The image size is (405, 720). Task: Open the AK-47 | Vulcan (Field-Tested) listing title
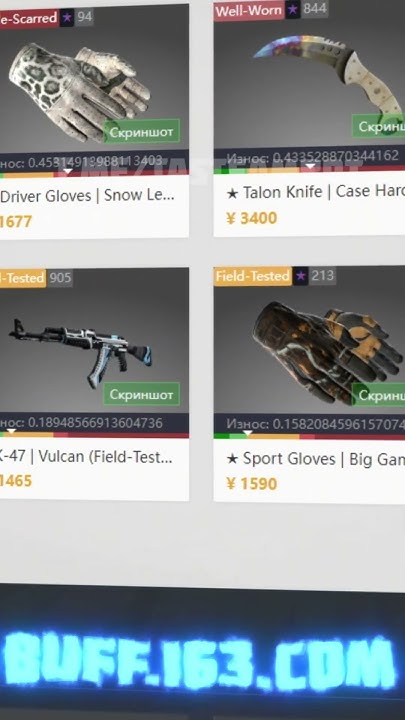pyautogui.click(x=86, y=457)
